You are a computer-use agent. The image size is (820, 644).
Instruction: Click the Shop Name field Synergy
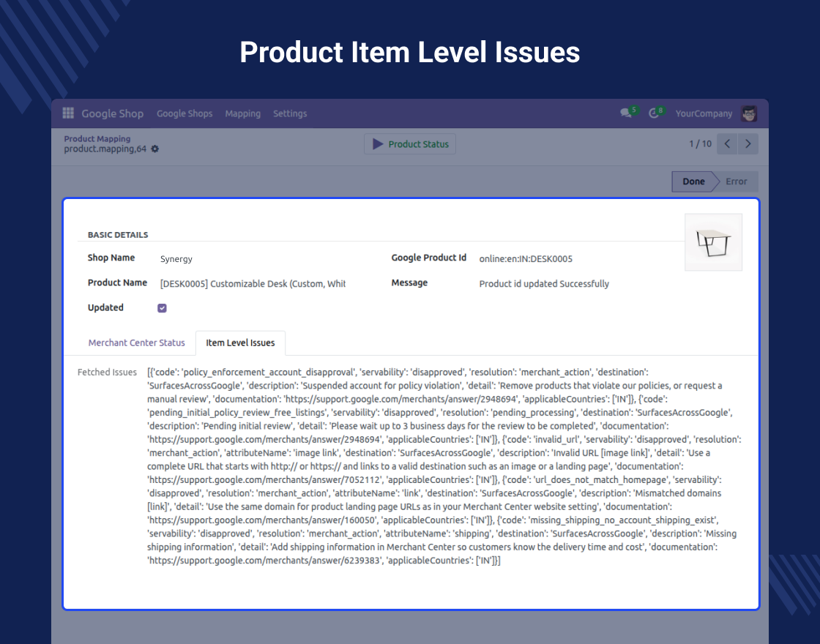coord(176,259)
